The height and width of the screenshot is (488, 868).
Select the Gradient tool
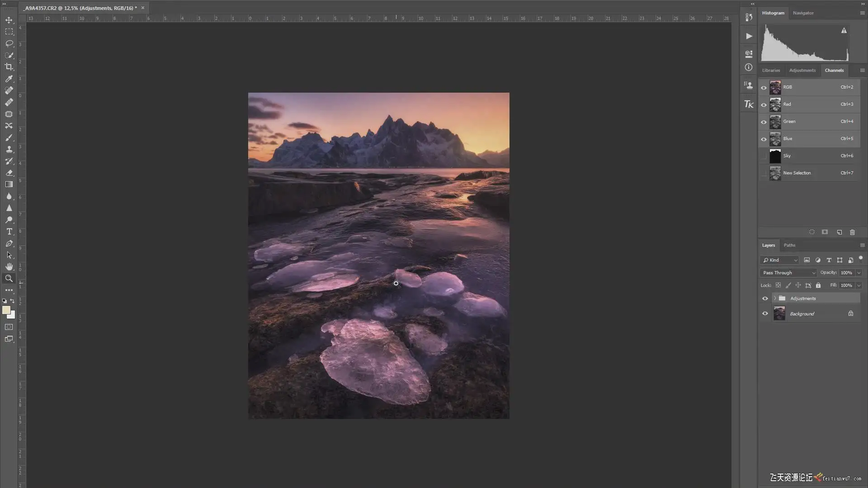9,184
